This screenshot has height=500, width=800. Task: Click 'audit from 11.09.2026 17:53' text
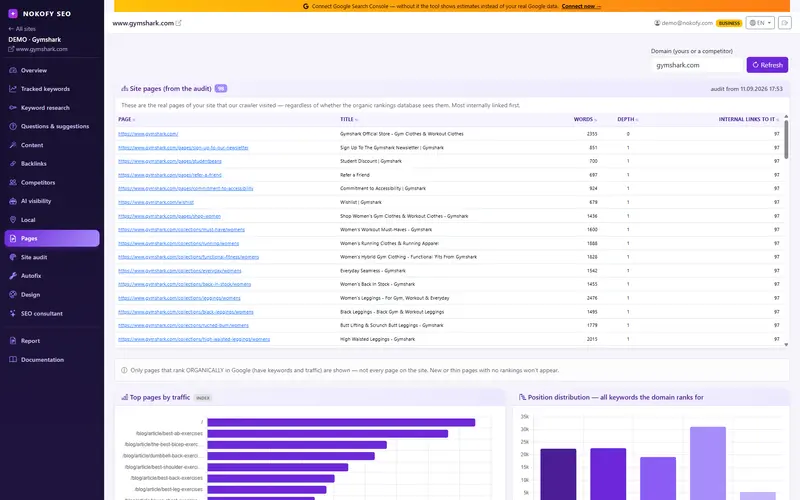[x=746, y=89]
